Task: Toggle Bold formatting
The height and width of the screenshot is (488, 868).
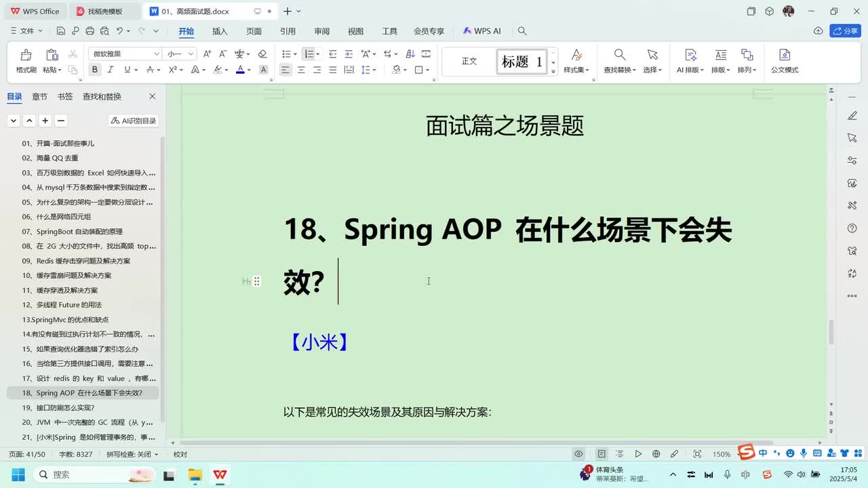Action: point(94,70)
